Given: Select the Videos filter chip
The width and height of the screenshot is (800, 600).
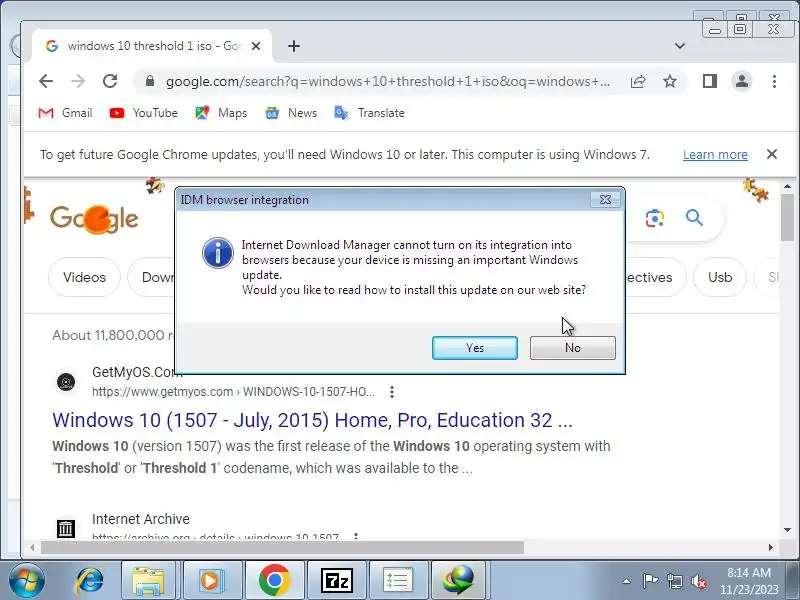Looking at the screenshot, I should (x=84, y=277).
